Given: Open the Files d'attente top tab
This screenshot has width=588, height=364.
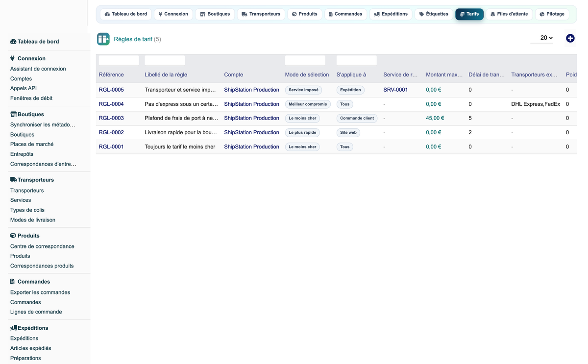Looking at the screenshot, I should (509, 14).
